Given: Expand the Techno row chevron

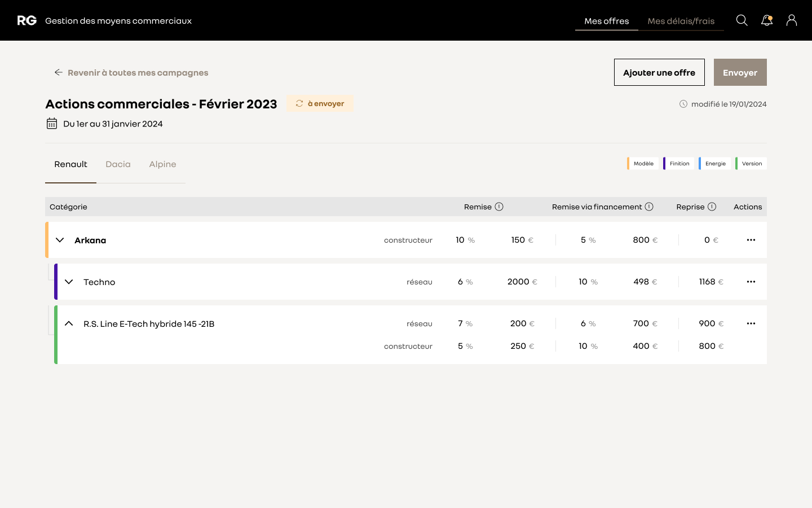Looking at the screenshot, I should point(69,282).
